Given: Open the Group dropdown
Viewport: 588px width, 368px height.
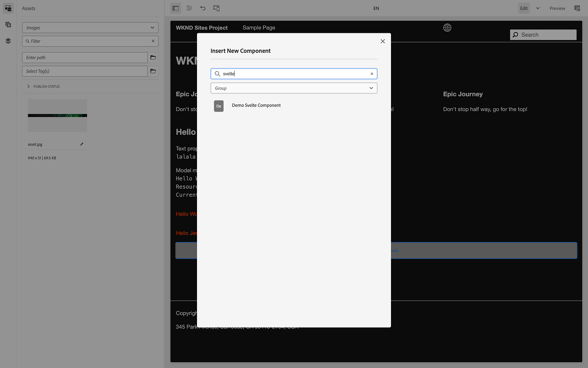Looking at the screenshot, I should (x=294, y=88).
